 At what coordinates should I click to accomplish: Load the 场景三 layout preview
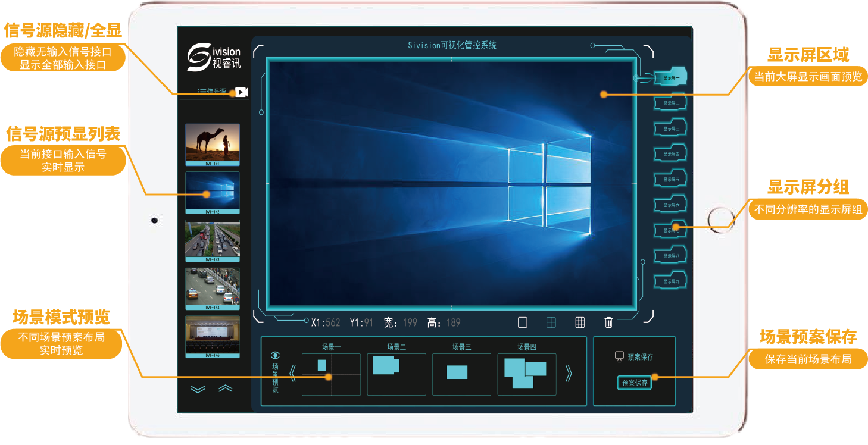click(461, 374)
